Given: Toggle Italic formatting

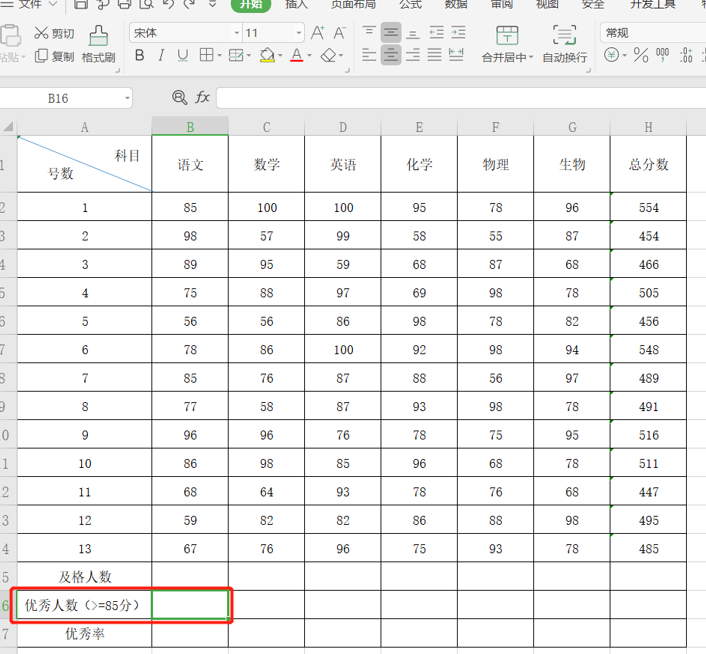Looking at the screenshot, I should 161,55.
